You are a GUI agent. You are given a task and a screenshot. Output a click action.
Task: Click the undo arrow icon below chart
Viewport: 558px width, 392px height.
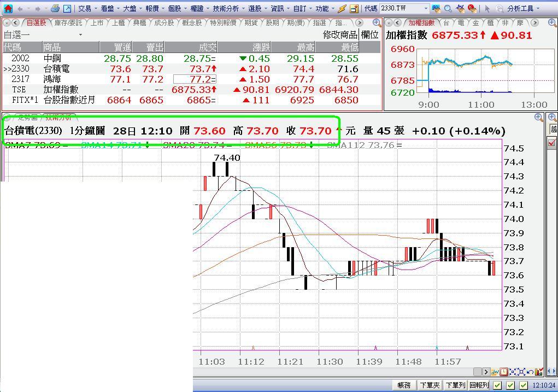coord(530,372)
